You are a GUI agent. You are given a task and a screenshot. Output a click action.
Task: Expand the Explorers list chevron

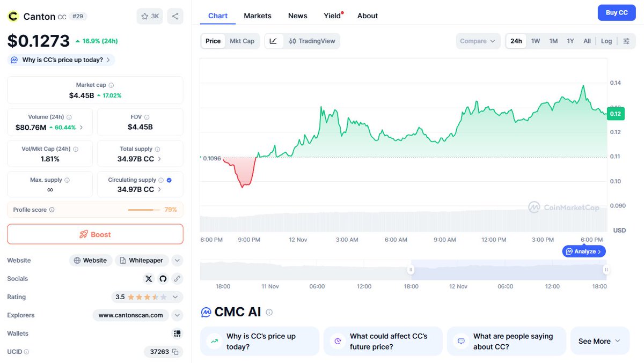177,315
